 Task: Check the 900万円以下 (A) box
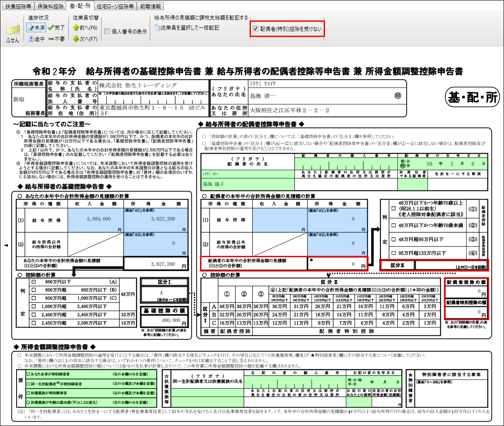tap(34, 282)
